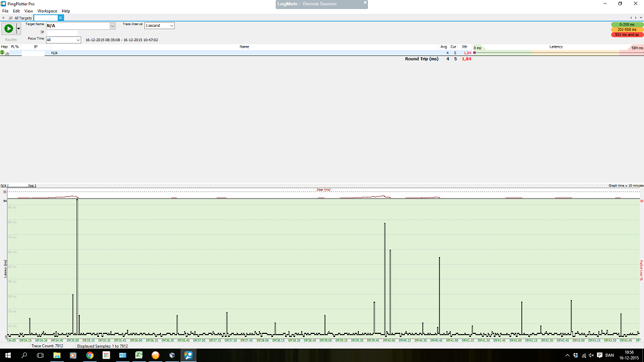Open Google Chrome from the taskbar
This screenshot has width=644, height=362.
point(89,355)
